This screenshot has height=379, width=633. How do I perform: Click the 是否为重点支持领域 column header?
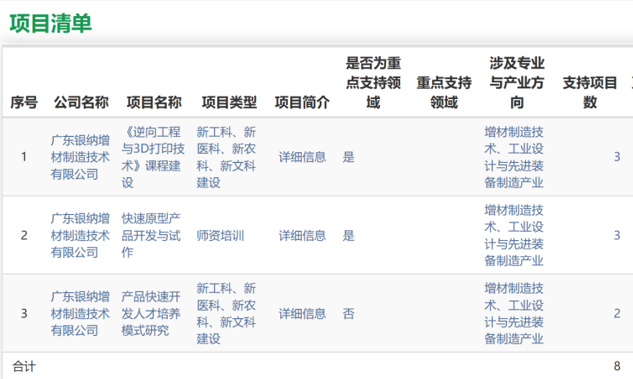(x=373, y=83)
